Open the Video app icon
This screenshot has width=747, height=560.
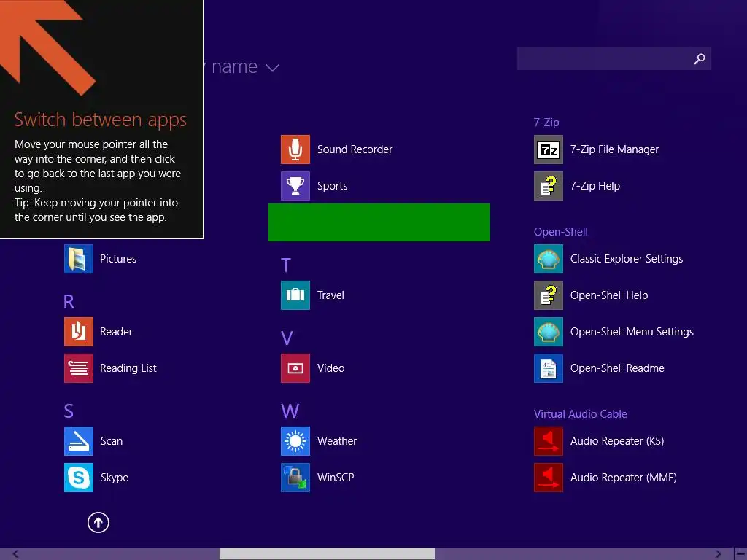click(x=295, y=368)
